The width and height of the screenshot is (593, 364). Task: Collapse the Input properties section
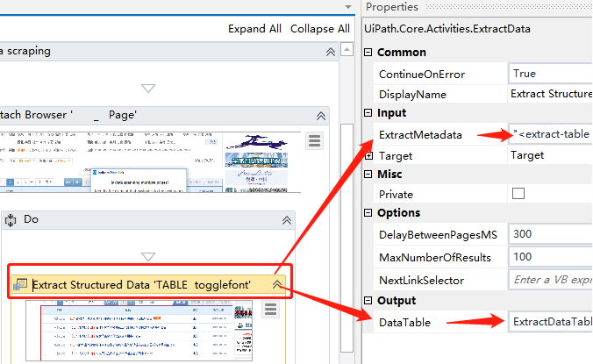pyautogui.click(x=368, y=112)
